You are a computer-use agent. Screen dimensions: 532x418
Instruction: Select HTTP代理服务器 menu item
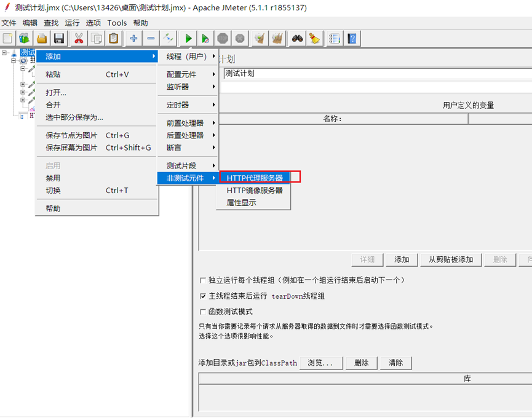pos(255,178)
